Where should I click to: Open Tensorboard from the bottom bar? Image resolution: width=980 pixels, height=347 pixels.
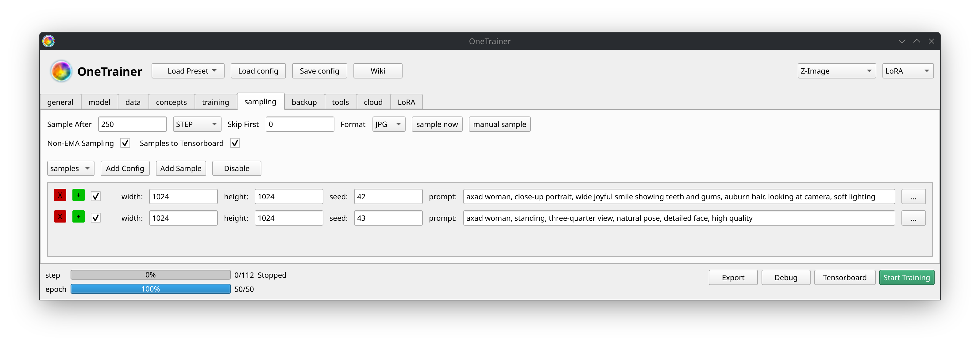pos(845,278)
